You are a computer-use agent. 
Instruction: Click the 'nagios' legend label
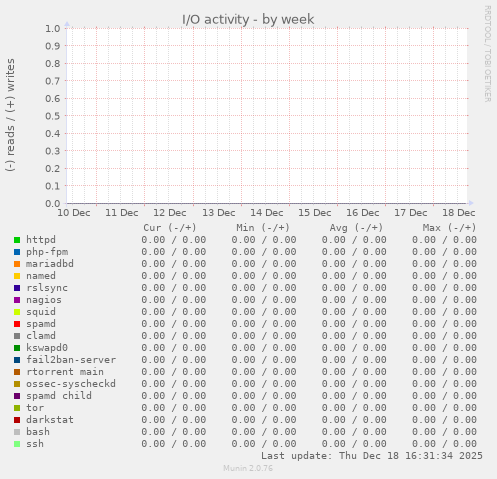[44, 300]
